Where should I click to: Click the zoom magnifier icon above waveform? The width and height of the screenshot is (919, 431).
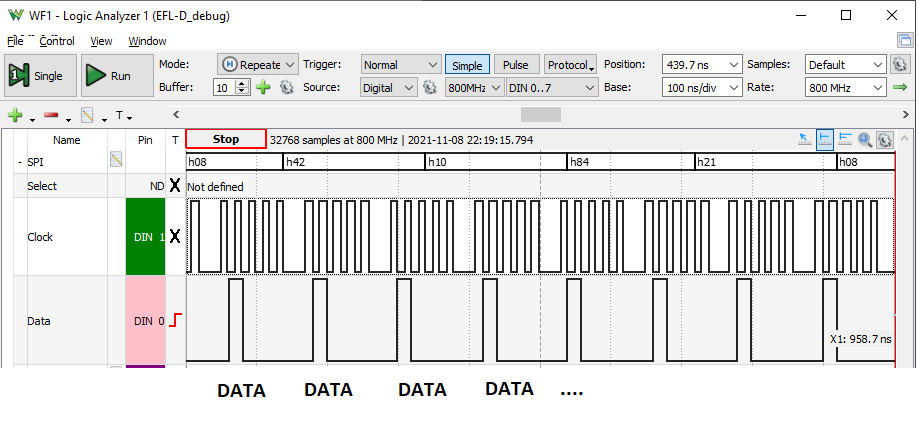(864, 139)
